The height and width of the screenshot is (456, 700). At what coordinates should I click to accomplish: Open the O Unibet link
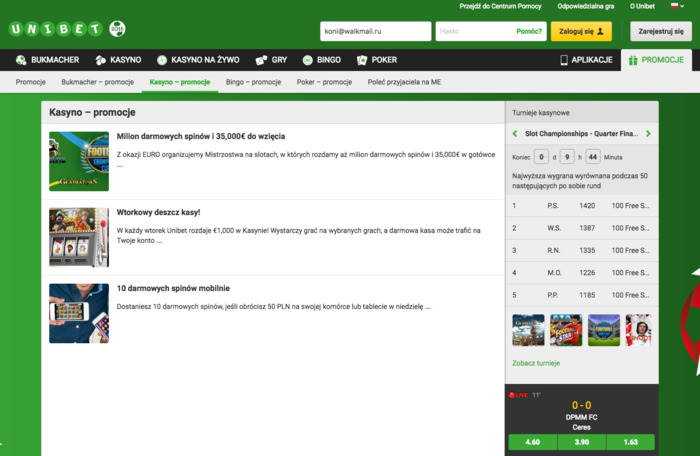pos(642,6)
